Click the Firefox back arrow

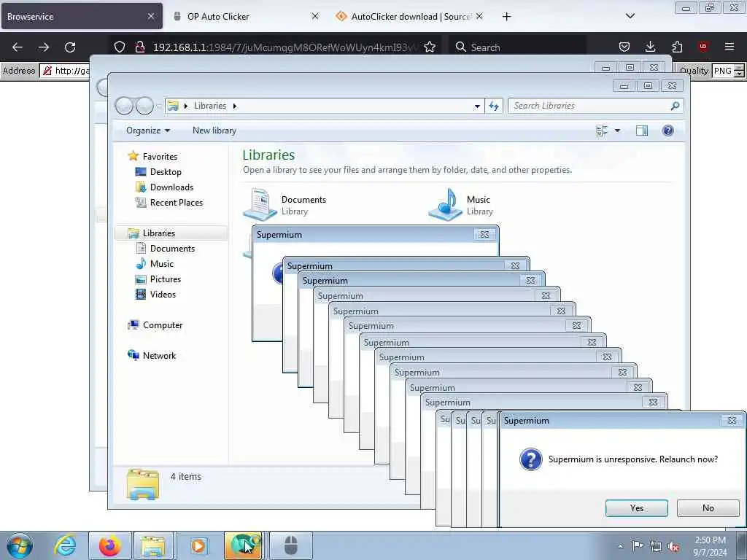18,47
